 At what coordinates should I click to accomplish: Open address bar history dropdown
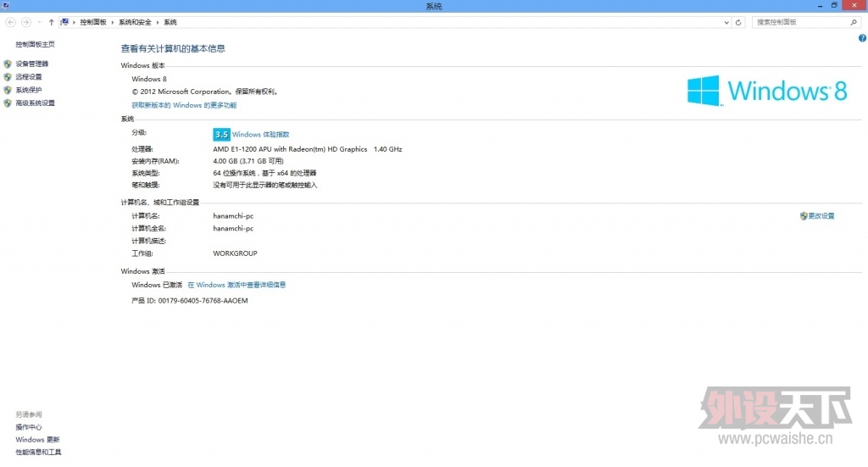pos(726,22)
